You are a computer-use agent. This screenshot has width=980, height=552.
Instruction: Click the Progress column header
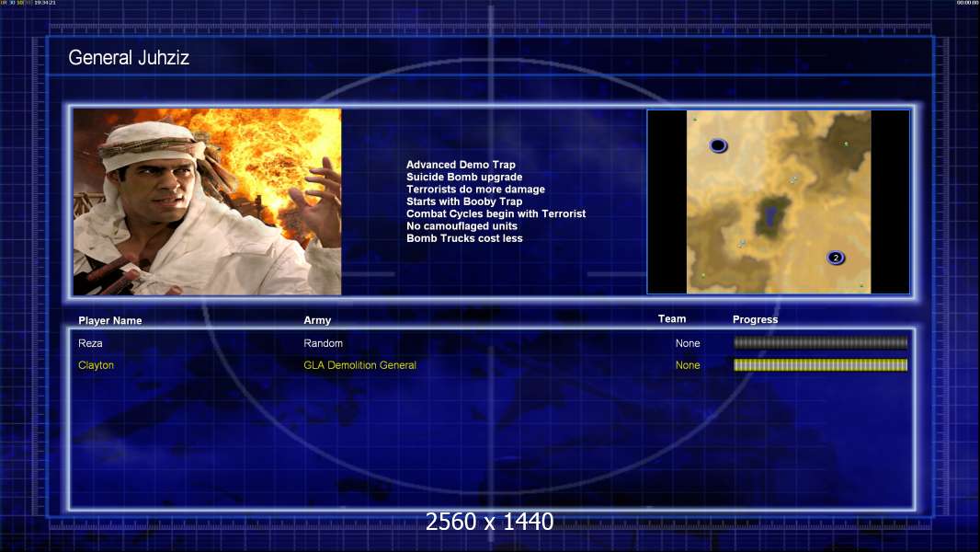click(755, 319)
